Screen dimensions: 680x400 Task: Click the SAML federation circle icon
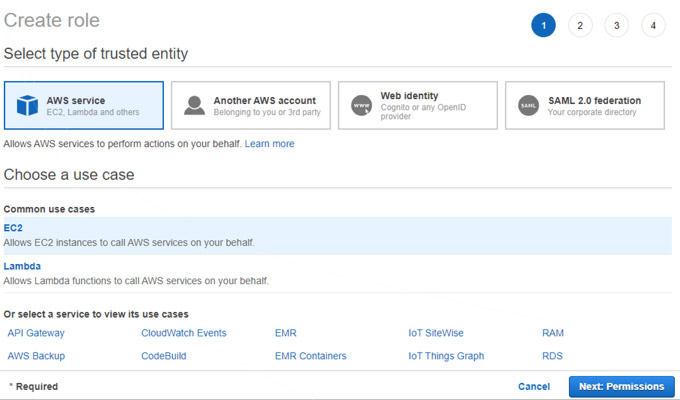[x=528, y=105]
